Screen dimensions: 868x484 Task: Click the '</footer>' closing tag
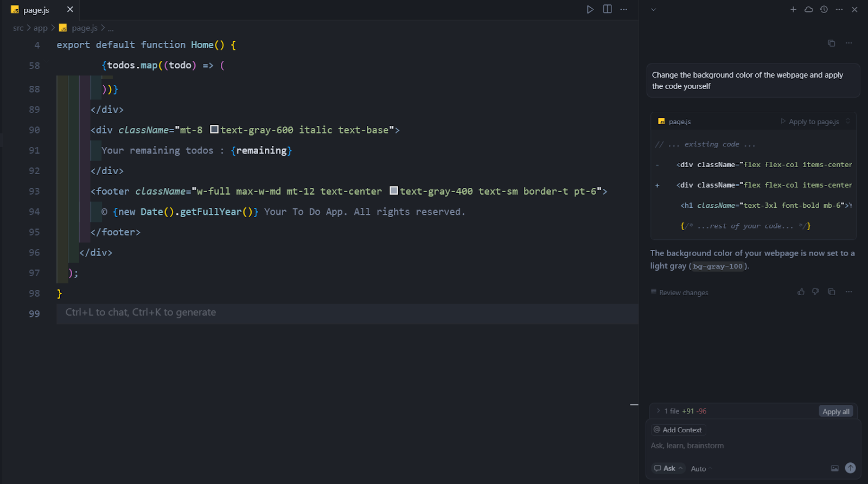pyautogui.click(x=116, y=232)
